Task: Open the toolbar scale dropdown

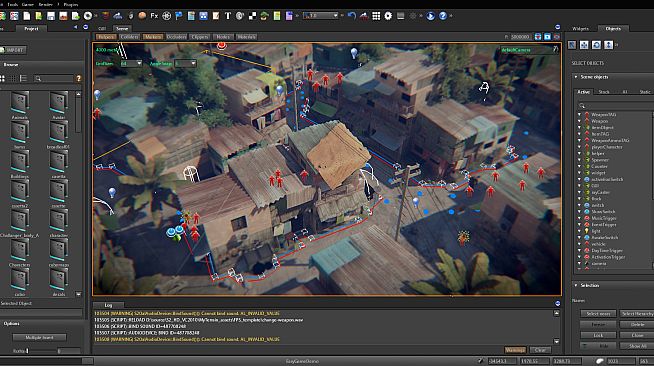Action: coord(321,16)
